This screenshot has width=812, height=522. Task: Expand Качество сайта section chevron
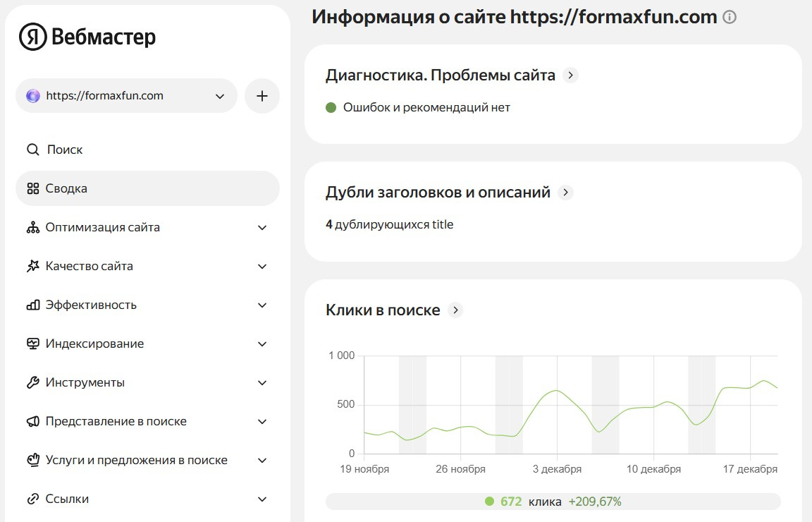coord(262,267)
